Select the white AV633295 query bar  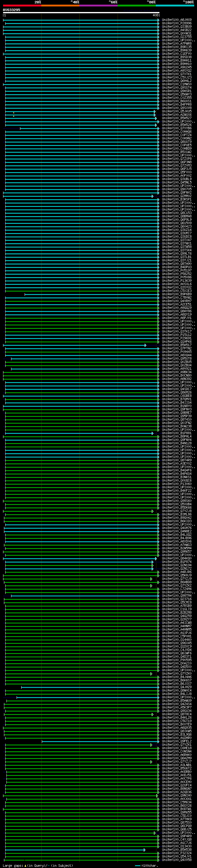(81, 12)
